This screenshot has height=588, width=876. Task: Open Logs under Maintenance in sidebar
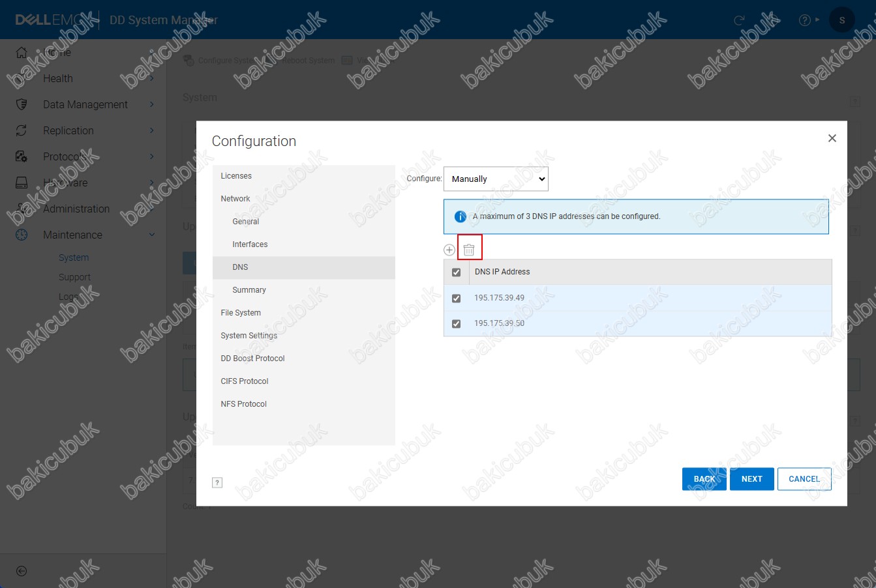coord(68,297)
